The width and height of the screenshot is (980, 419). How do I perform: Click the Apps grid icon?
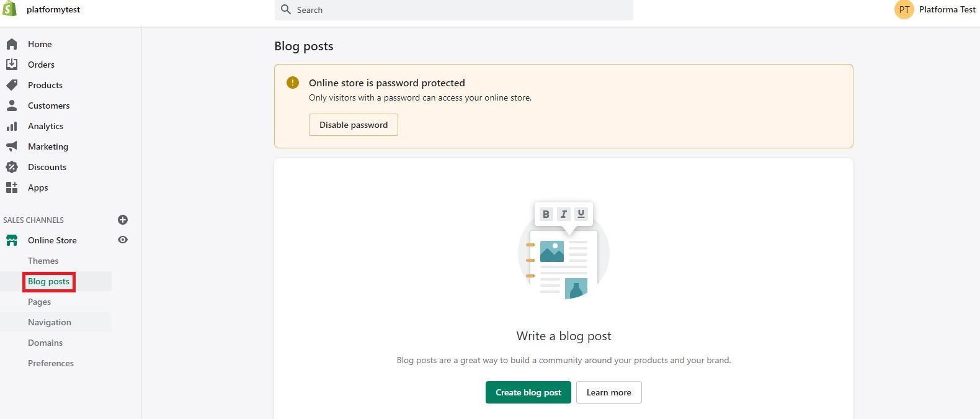point(12,187)
